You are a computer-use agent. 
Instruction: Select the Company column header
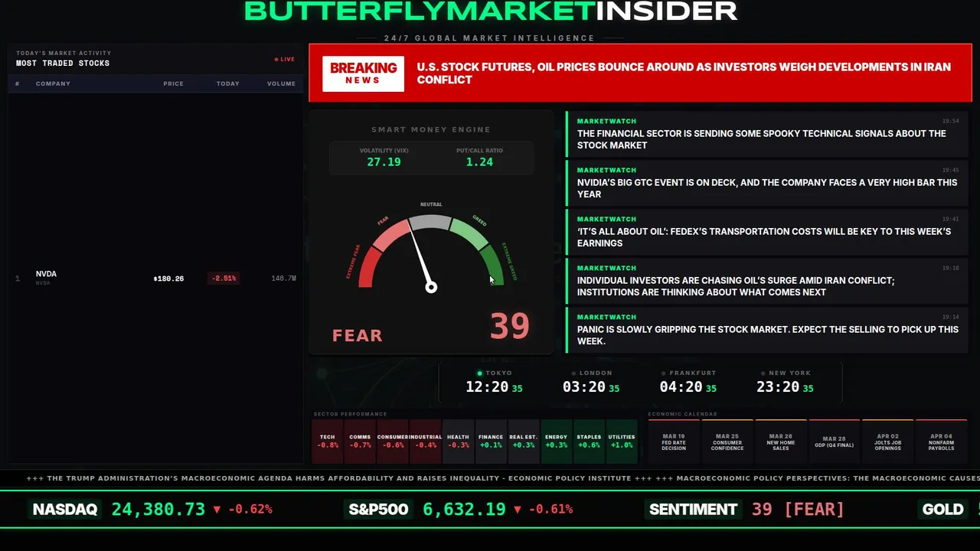click(x=53, y=83)
